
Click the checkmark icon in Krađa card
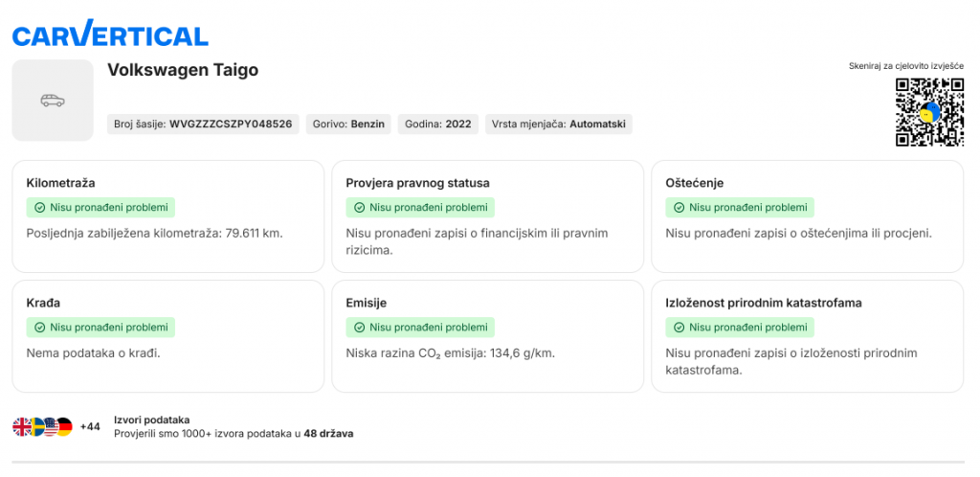click(39, 328)
